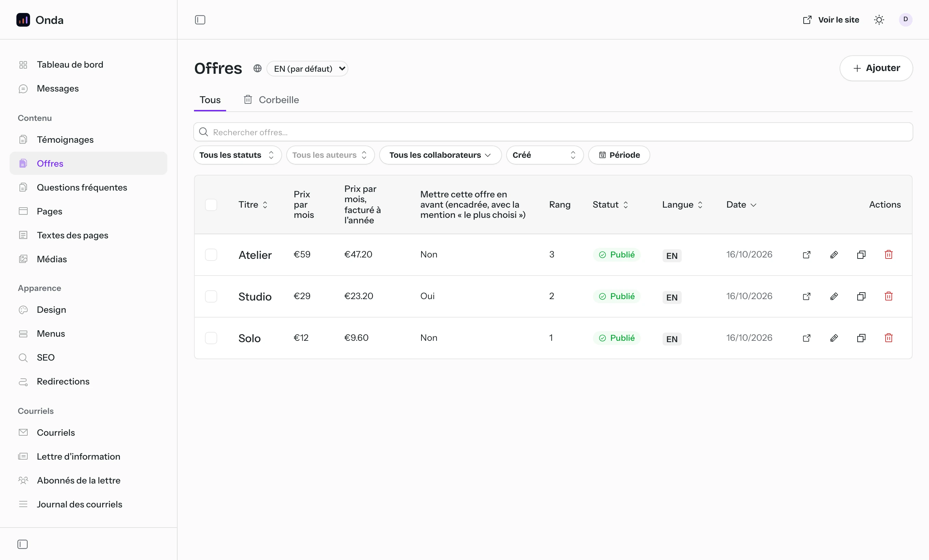Collapse sidebar using bottom-left panel icon
The width and height of the screenshot is (929, 560).
[x=23, y=544]
